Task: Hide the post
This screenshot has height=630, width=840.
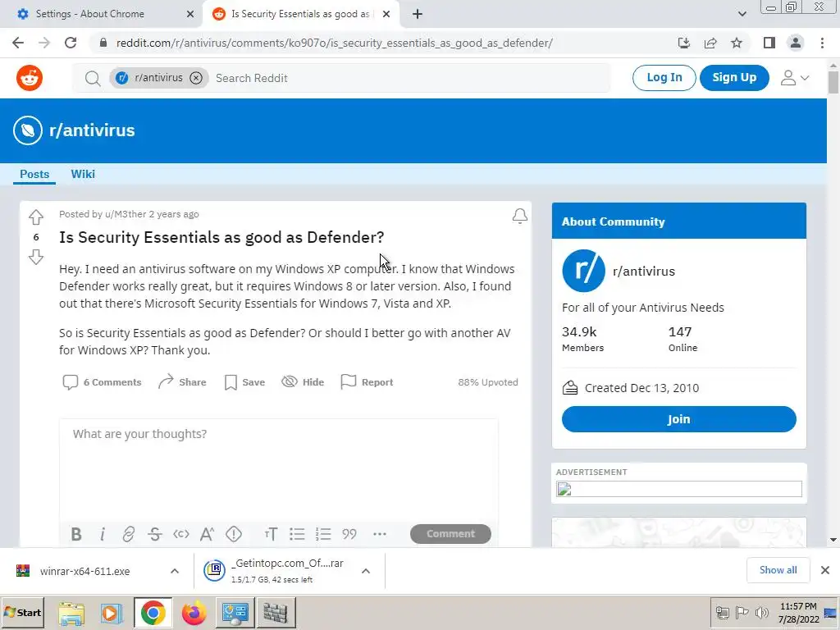Action: pos(303,382)
